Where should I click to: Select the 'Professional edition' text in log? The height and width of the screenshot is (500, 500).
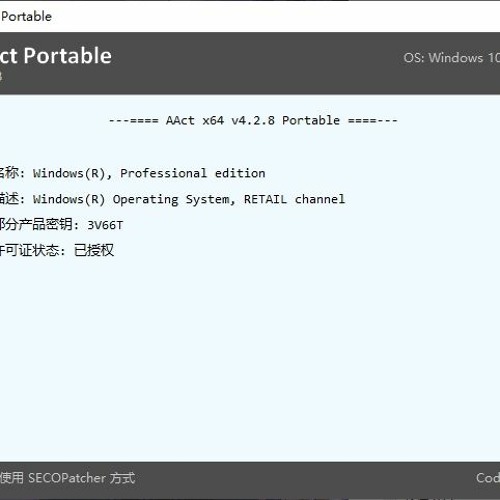[193, 173]
